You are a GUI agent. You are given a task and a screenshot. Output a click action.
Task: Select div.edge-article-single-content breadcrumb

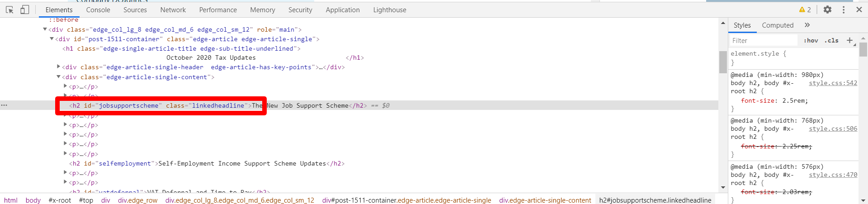point(545,200)
